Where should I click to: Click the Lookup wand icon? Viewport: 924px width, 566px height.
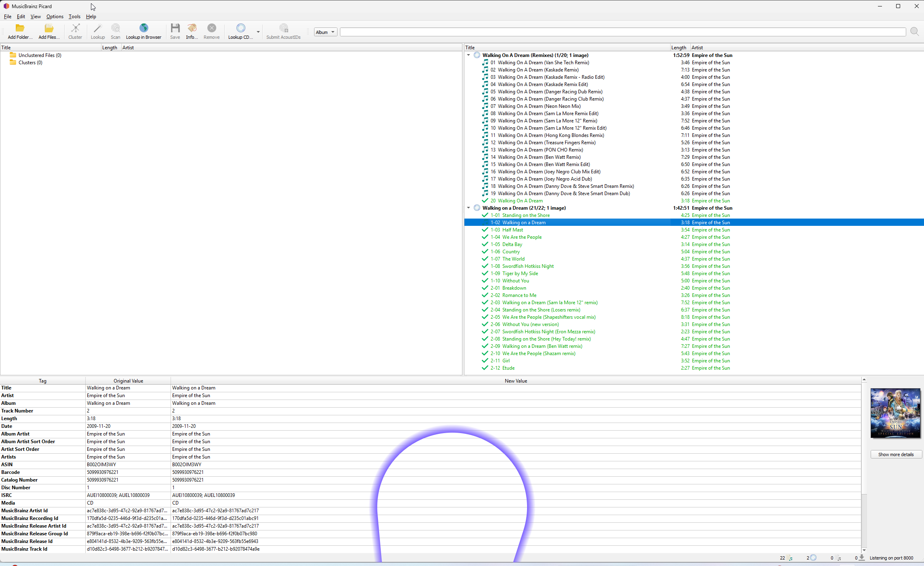tap(97, 28)
